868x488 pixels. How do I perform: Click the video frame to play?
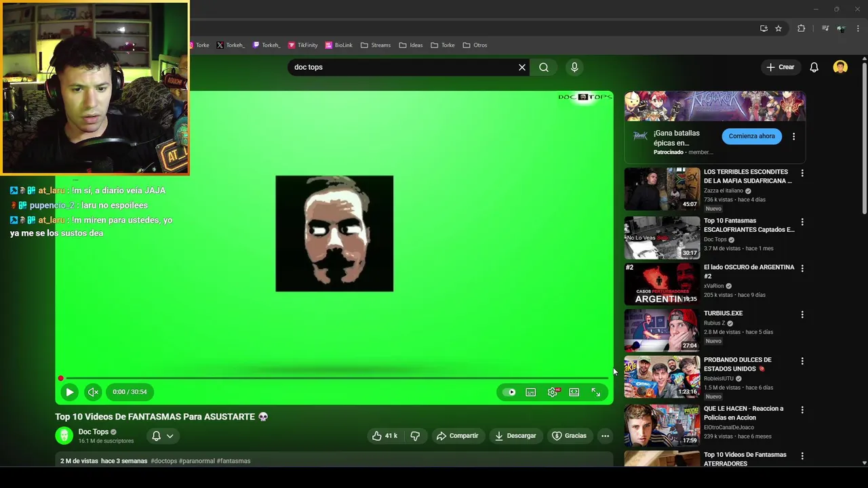click(x=334, y=233)
